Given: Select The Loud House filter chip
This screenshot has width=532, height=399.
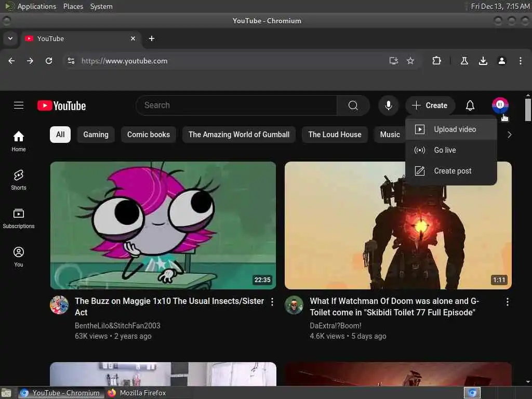Looking at the screenshot, I should point(335,135).
